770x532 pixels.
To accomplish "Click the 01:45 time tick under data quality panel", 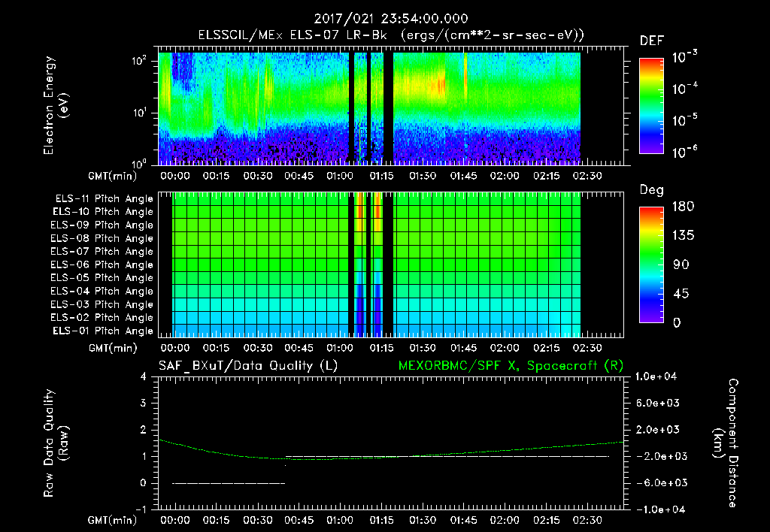I will (x=463, y=520).
